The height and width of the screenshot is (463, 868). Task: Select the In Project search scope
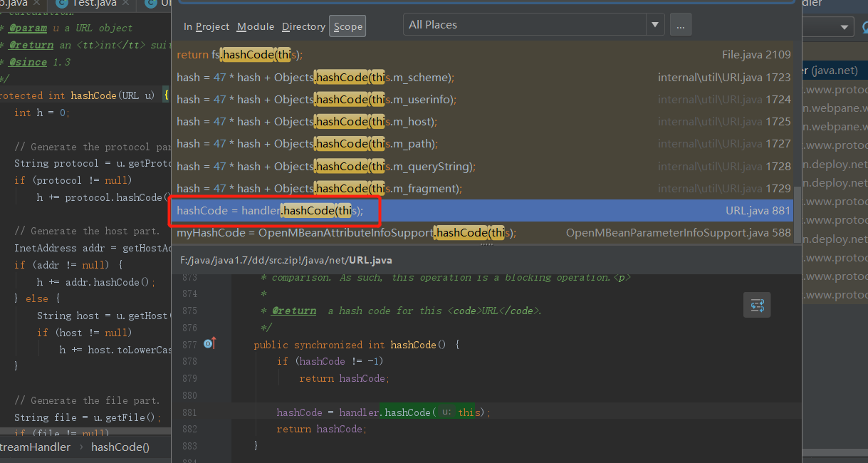(206, 26)
